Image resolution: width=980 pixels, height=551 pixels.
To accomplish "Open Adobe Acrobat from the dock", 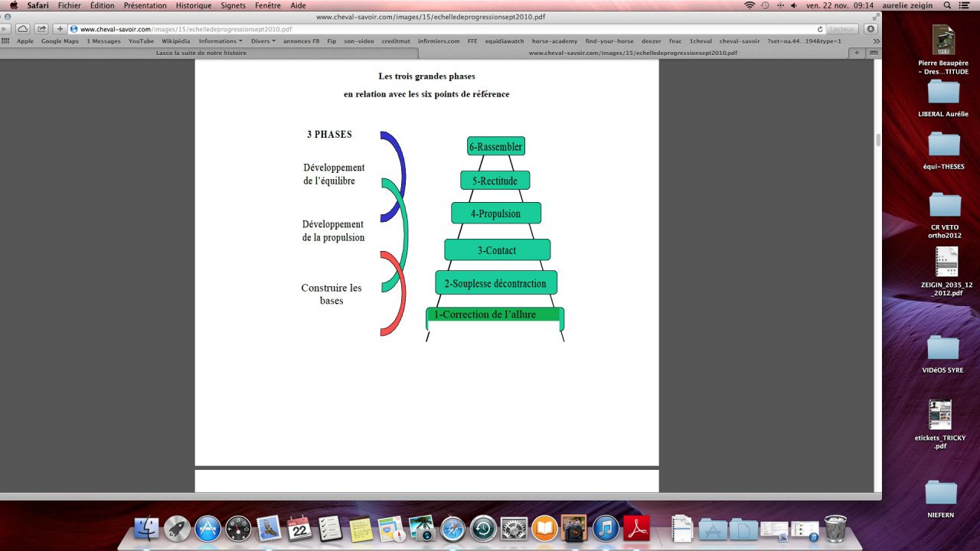I will coord(636,528).
